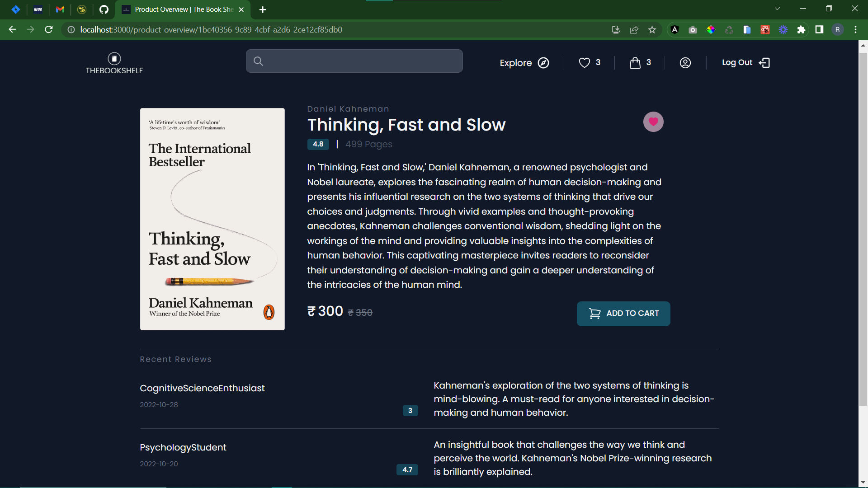Open Chrome three-dot menu
868x488 pixels.
(x=855, y=30)
